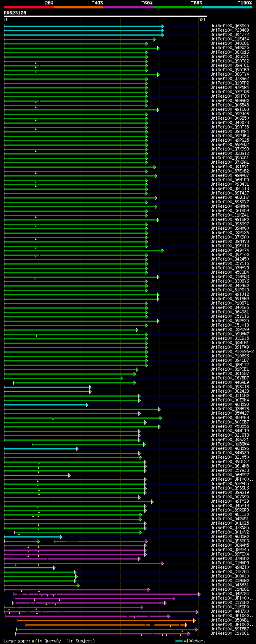Image resolution: width=256 pixels, height=644 pixels.
Task: Select label UniRef100_B9HT80
Action: 230,96
